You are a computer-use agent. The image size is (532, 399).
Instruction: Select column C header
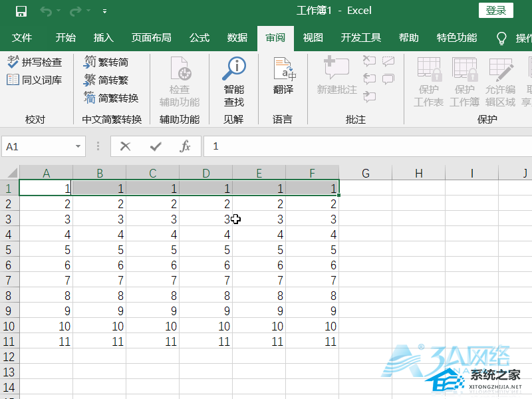point(153,173)
